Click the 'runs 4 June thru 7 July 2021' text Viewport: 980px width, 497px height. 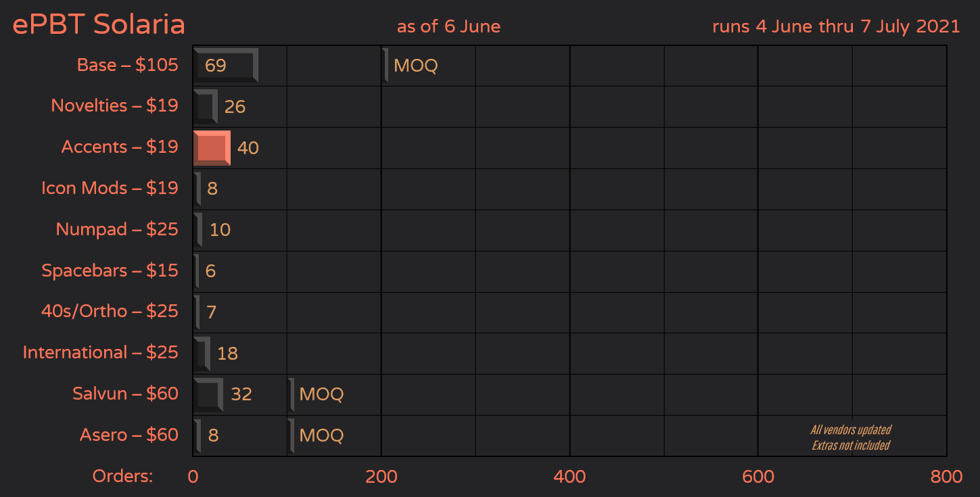tap(835, 26)
